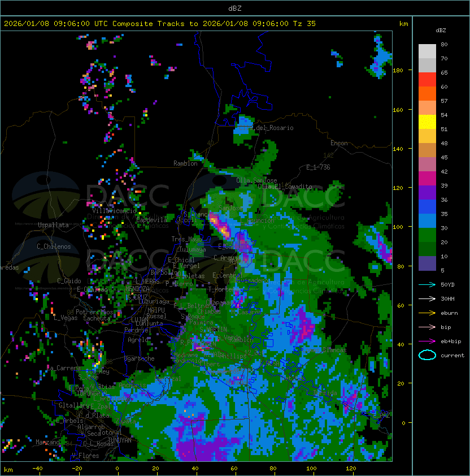Click the pink bip arrow in legend

pyautogui.click(x=427, y=327)
